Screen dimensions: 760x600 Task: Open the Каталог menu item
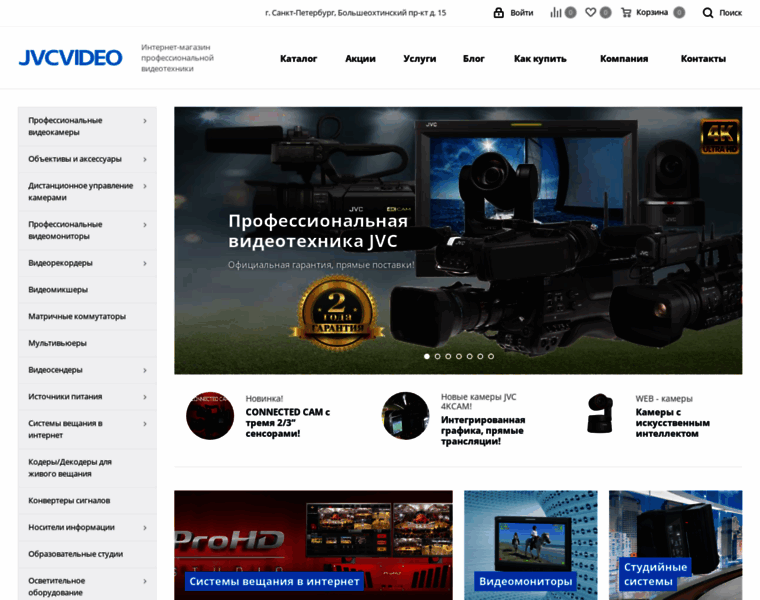(x=298, y=59)
